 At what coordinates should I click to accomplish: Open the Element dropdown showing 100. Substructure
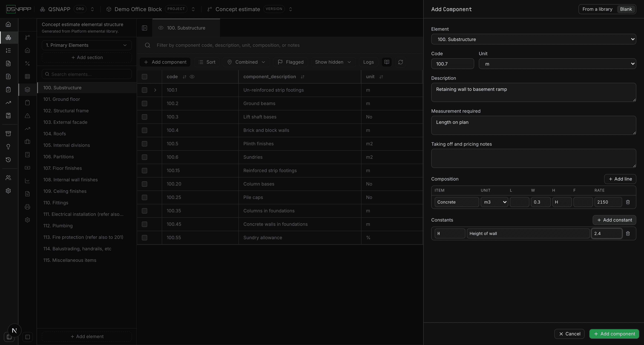pos(533,39)
